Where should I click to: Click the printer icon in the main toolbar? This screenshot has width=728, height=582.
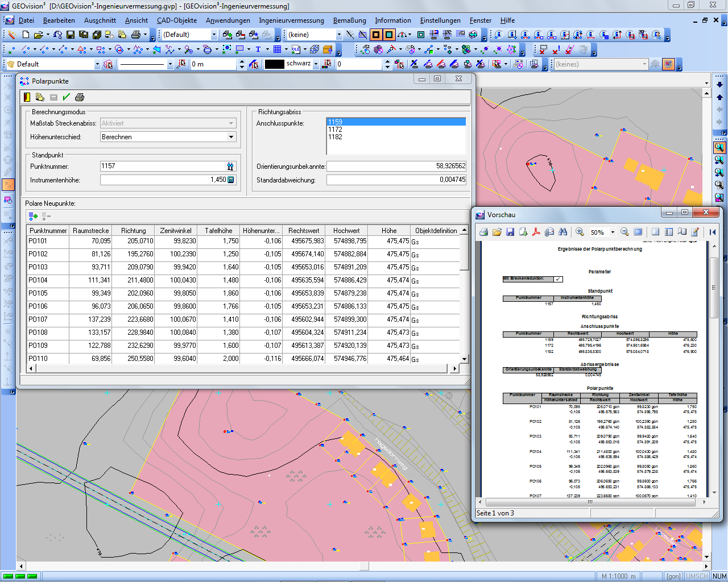(135, 35)
